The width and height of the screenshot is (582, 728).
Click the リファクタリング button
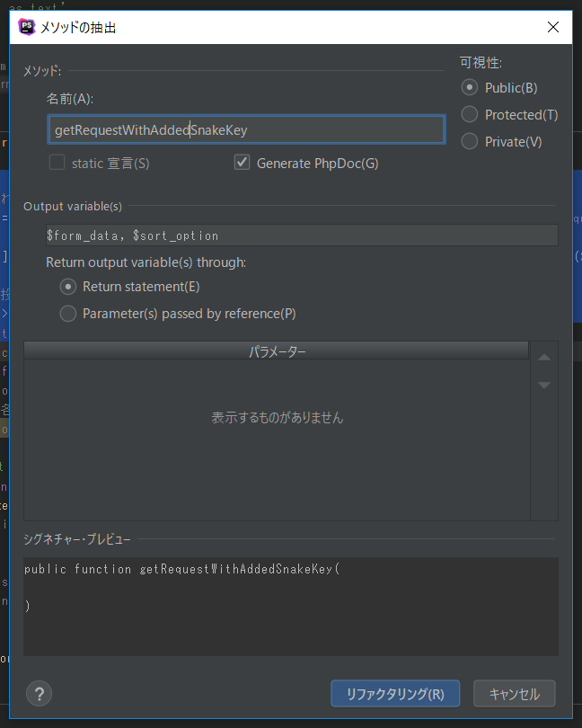click(395, 694)
